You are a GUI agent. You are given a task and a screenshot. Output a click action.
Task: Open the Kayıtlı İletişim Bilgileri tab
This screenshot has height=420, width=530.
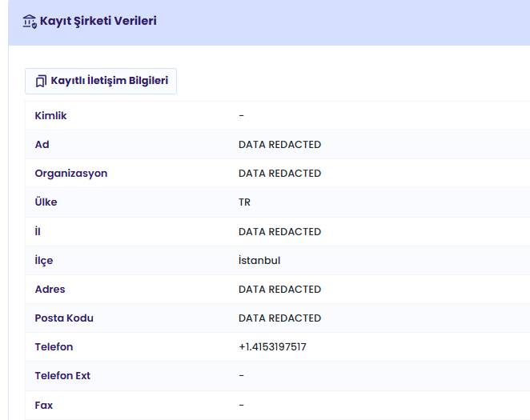tap(101, 81)
